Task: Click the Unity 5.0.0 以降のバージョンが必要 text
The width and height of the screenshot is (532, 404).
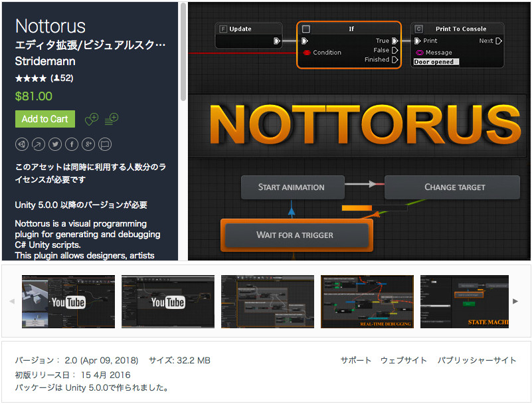Action: [x=81, y=205]
